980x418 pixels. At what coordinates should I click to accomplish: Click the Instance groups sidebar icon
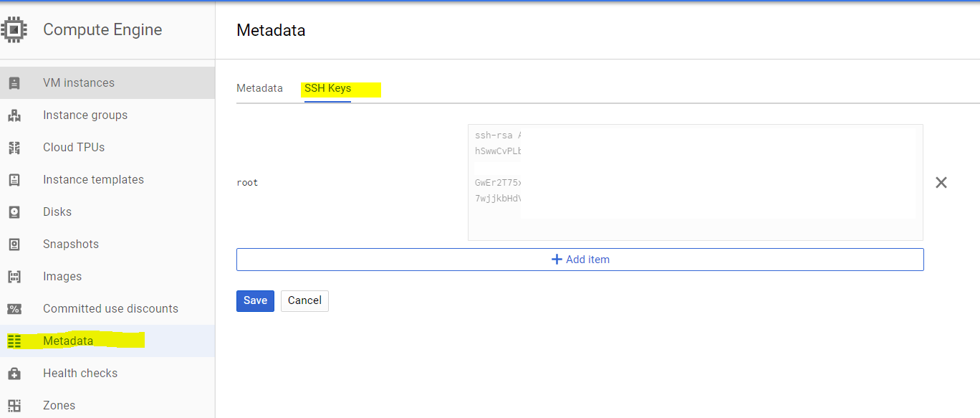(x=14, y=115)
